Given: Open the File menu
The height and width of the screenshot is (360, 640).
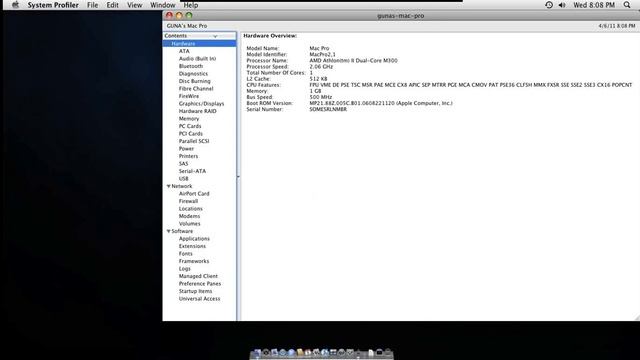Looking at the screenshot, I should pos(93,5).
